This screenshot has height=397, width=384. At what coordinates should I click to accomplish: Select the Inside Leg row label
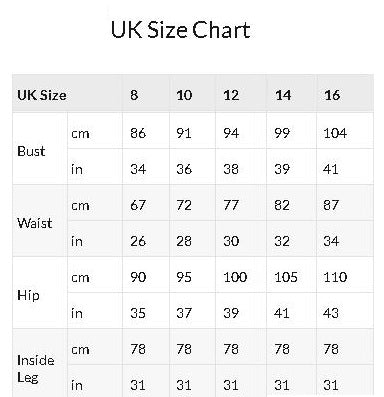click(35, 369)
